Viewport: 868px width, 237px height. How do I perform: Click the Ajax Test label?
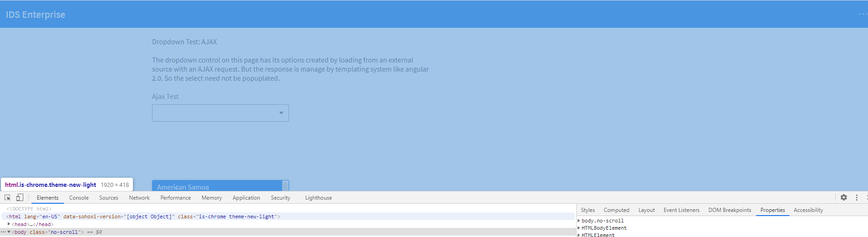click(165, 97)
